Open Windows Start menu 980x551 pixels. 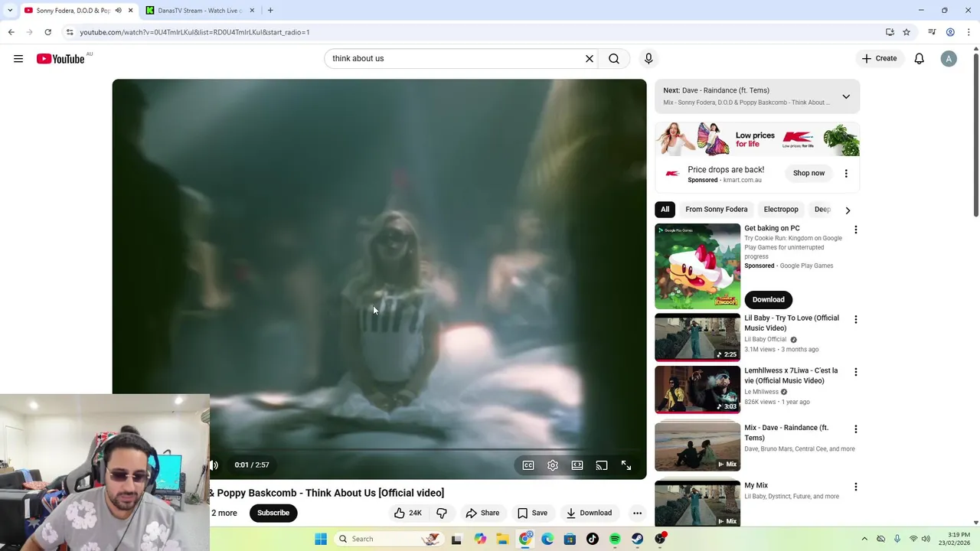321,539
